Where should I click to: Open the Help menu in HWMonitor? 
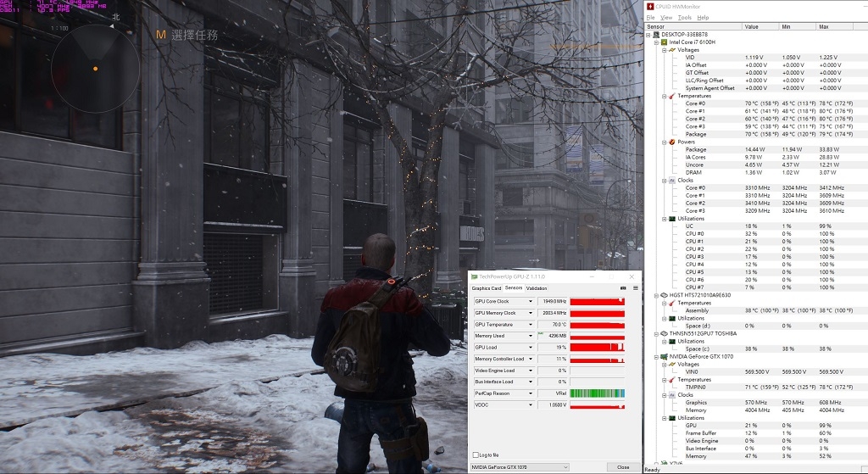(x=703, y=18)
